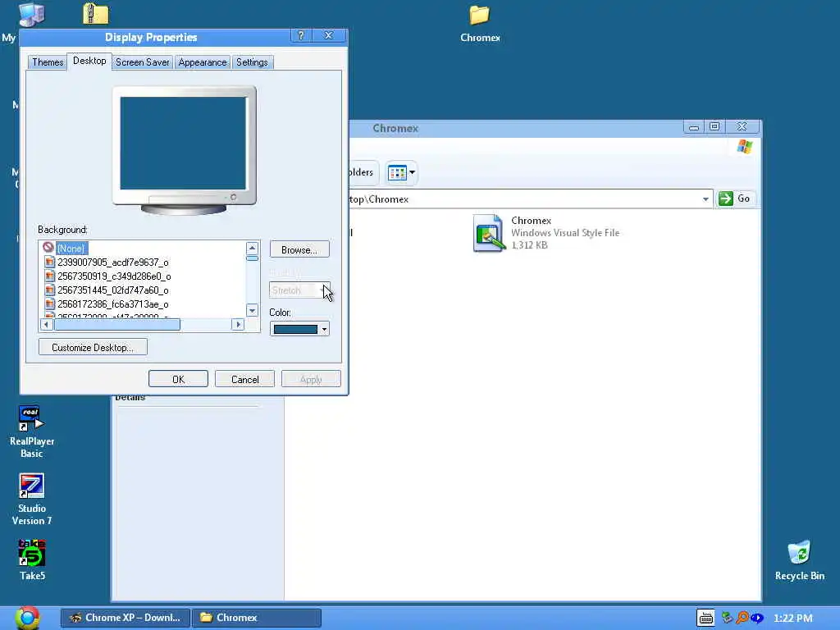Click the Chromex file name label
This screenshot has height=630, width=840.
(531, 220)
